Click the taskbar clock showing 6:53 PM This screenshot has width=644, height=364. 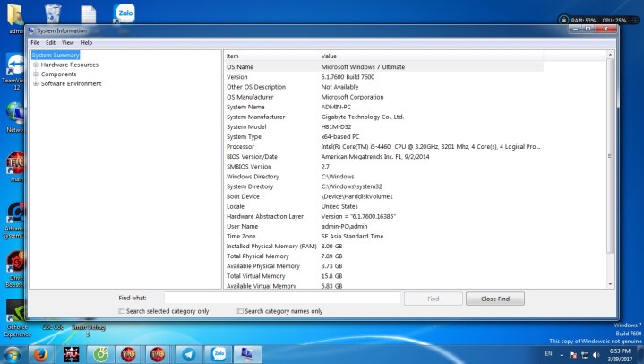(620, 354)
